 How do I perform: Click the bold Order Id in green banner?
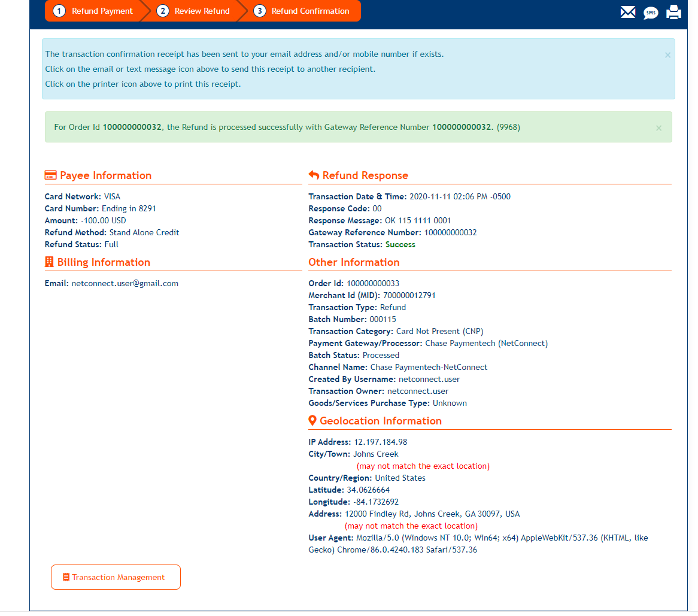132,127
